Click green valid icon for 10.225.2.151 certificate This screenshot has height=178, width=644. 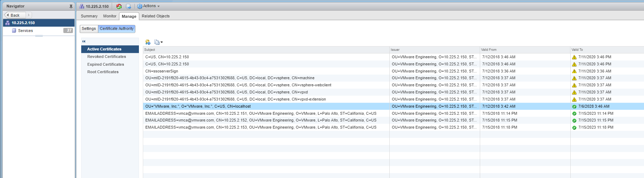coord(574,114)
